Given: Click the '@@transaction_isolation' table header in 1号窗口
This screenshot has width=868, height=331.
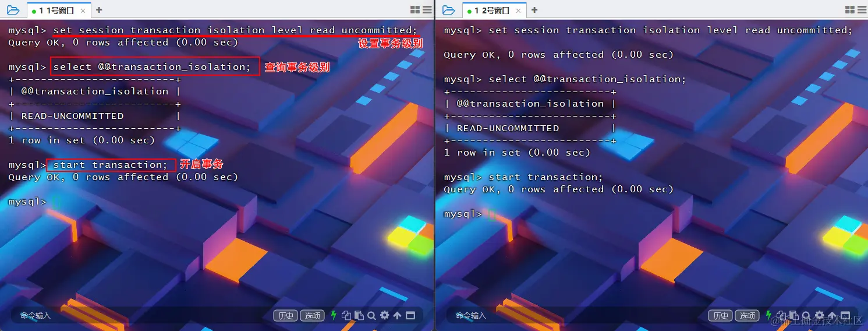Looking at the screenshot, I should coord(95,91).
